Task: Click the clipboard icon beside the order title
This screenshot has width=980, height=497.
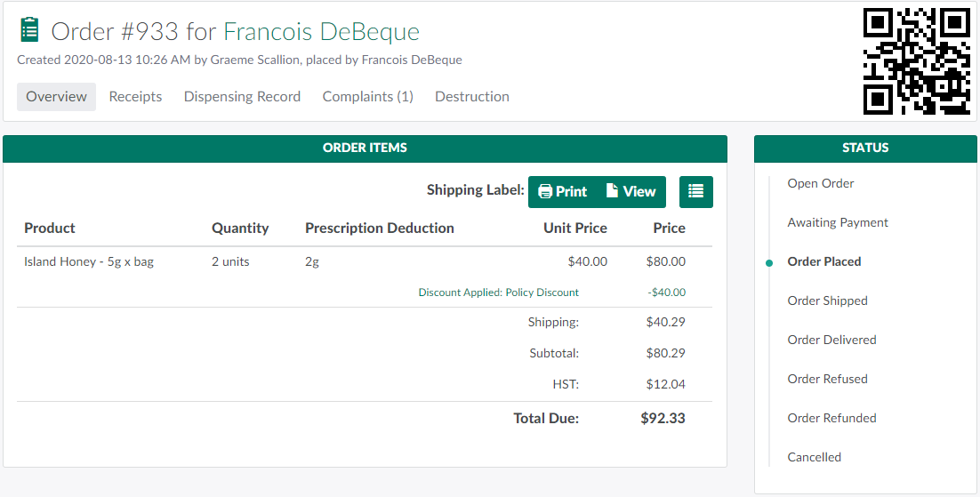Action: [30, 30]
